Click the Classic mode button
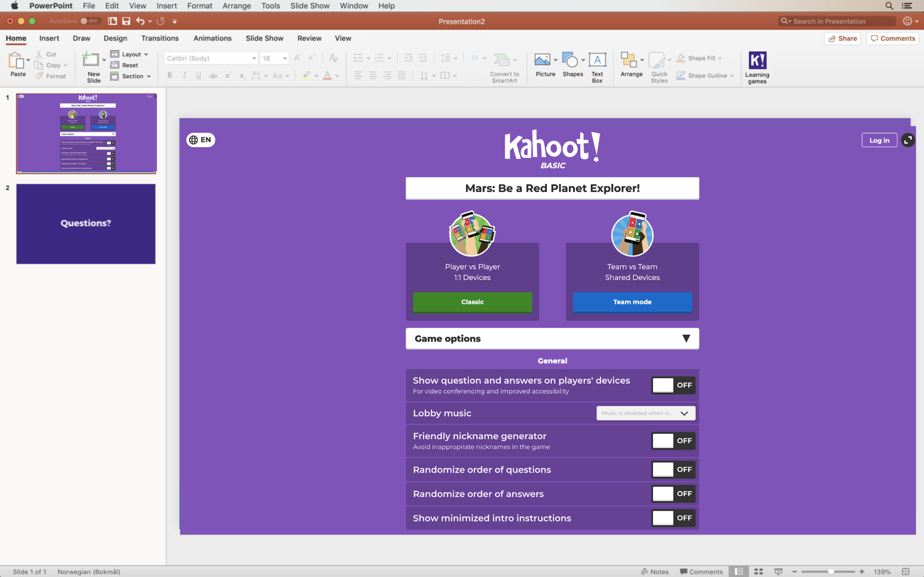 [x=472, y=301]
